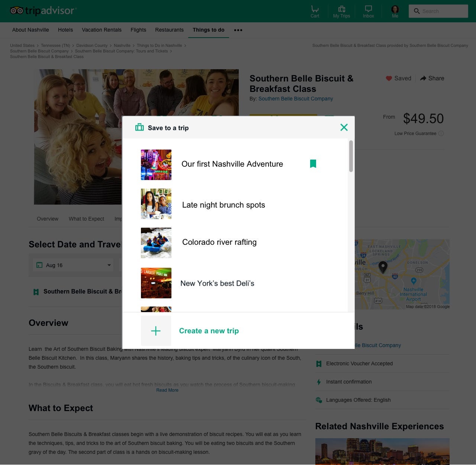The height and width of the screenshot is (465, 476).
Task: Close the Save to a trip dialog
Action: coord(344,128)
